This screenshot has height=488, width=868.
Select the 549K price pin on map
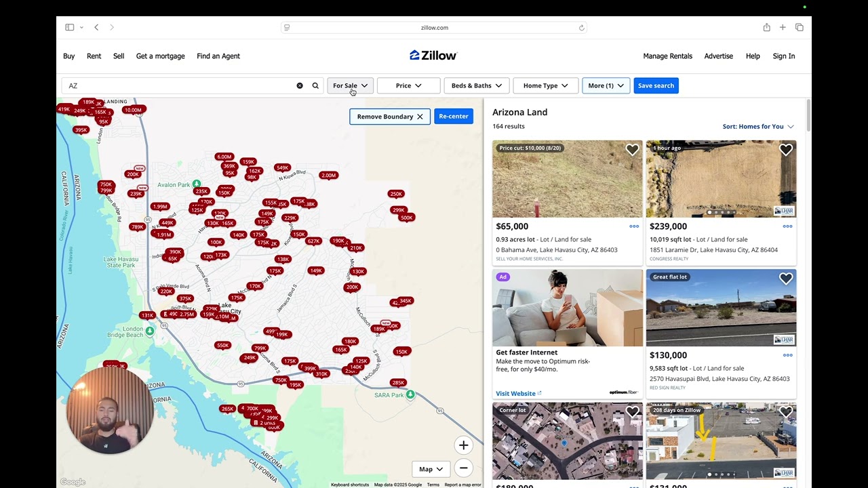click(x=283, y=167)
